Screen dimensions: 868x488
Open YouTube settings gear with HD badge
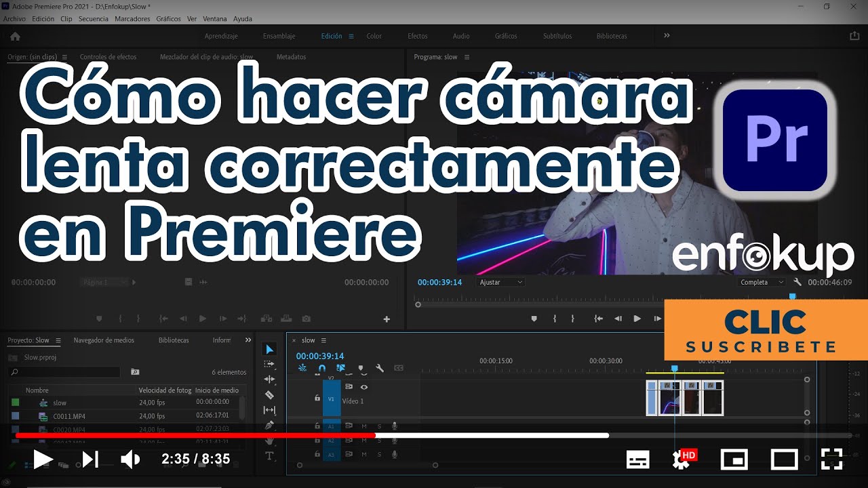pos(683,459)
